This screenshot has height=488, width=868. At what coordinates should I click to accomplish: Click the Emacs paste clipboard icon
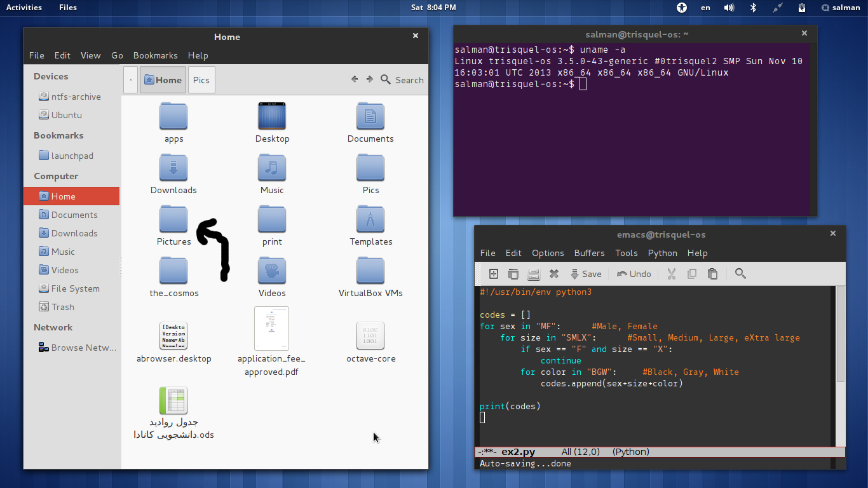pyautogui.click(x=712, y=274)
